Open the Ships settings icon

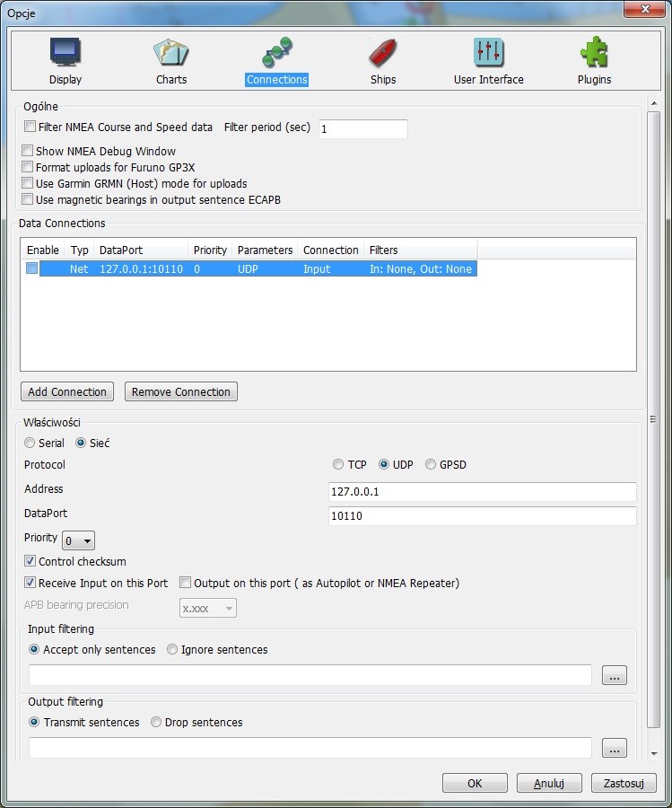pos(383,54)
